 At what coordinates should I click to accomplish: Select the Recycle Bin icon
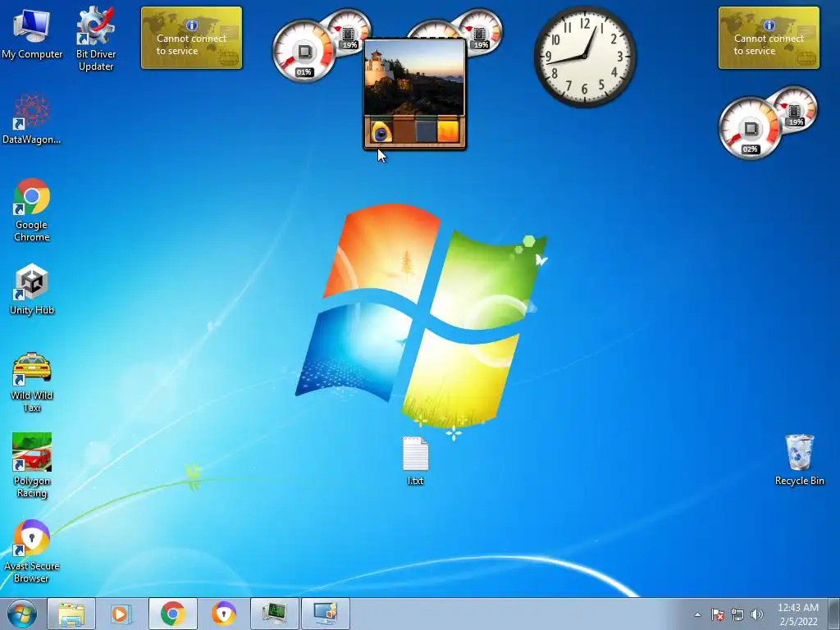(x=799, y=459)
